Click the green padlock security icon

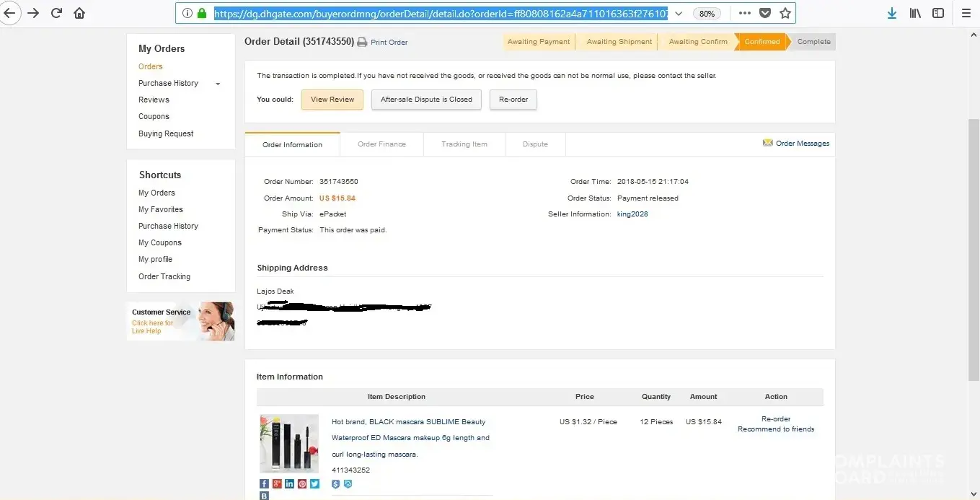[x=202, y=13]
